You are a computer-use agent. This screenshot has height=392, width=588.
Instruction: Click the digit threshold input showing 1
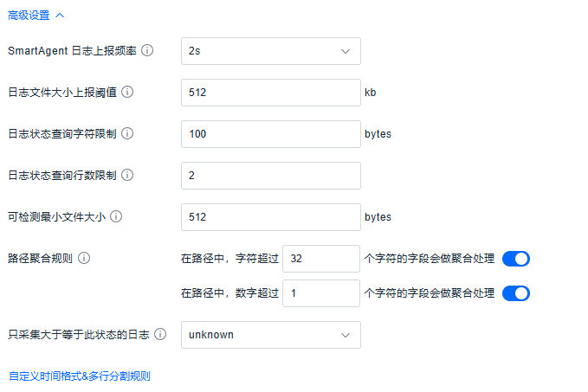(320, 293)
